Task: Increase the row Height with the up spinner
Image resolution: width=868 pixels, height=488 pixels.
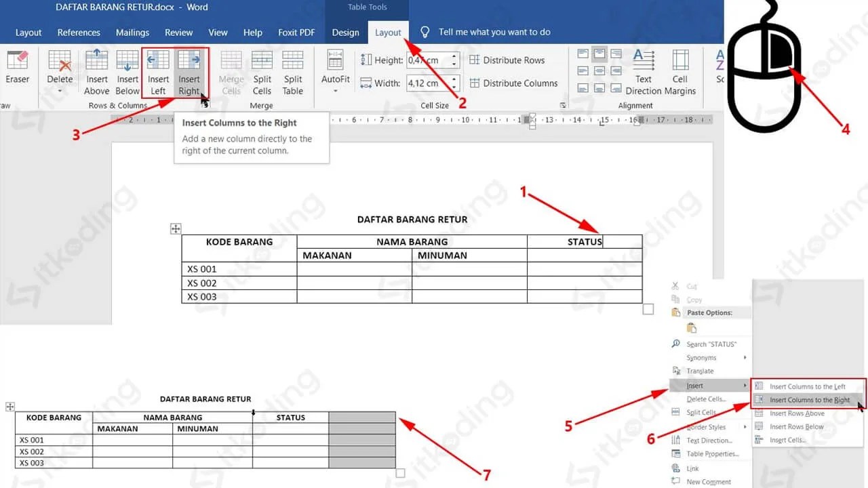Action: click(x=454, y=56)
